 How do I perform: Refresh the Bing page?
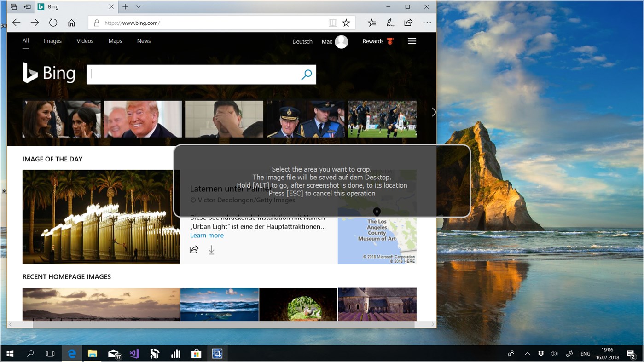53,23
